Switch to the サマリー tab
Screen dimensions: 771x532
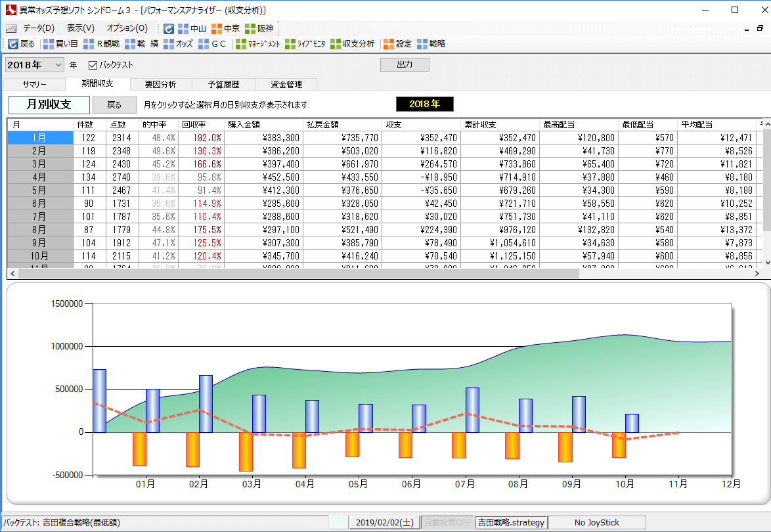pos(34,85)
